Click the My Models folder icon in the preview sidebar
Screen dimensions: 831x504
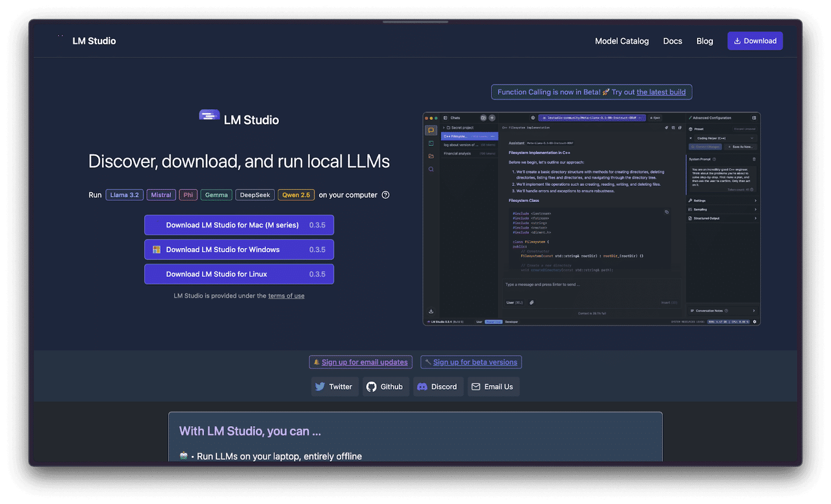(x=431, y=156)
